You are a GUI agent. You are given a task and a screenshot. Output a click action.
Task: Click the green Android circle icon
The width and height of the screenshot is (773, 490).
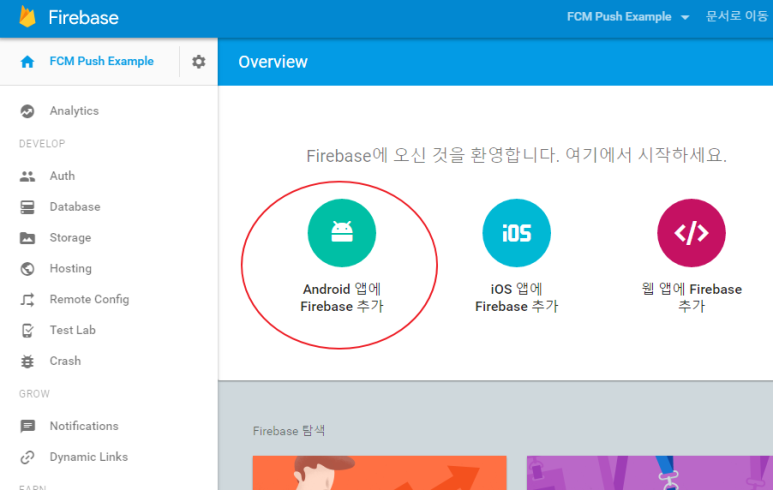click(342, 233)
